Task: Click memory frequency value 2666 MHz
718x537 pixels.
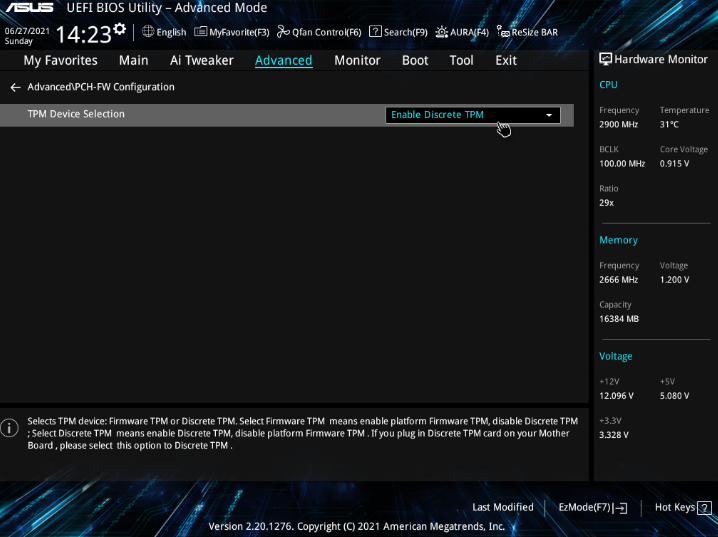Action: [x=618, y=280]
